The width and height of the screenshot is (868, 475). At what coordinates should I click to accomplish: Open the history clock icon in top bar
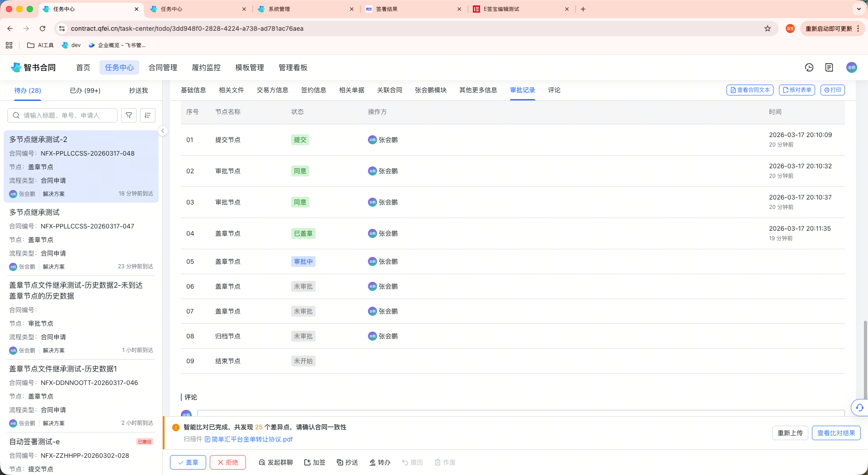(x=809, y=67)
